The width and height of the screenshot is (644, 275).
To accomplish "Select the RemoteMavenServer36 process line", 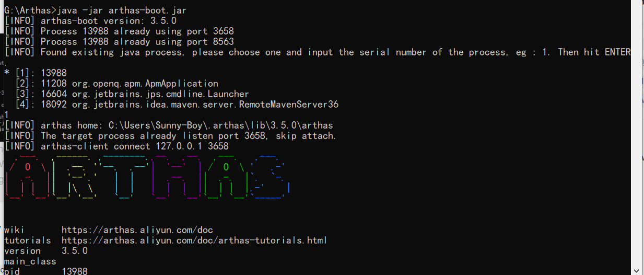I will coord(177,105).
